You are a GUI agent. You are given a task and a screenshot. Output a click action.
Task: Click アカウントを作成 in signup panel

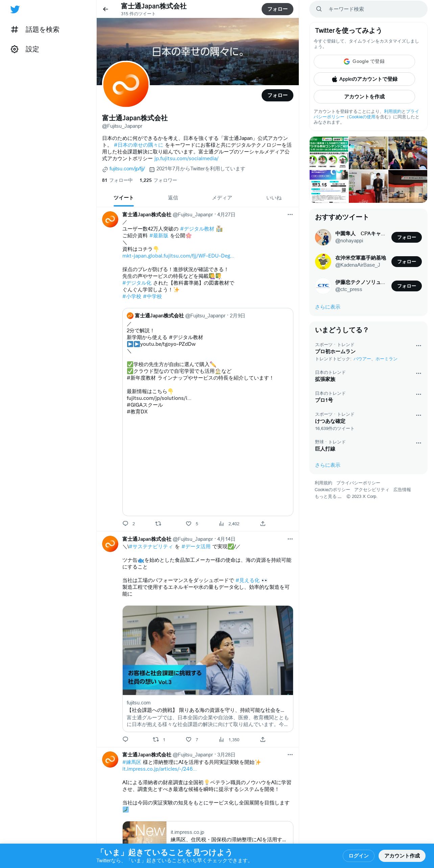pyautogui.click(x=364, y=97)
